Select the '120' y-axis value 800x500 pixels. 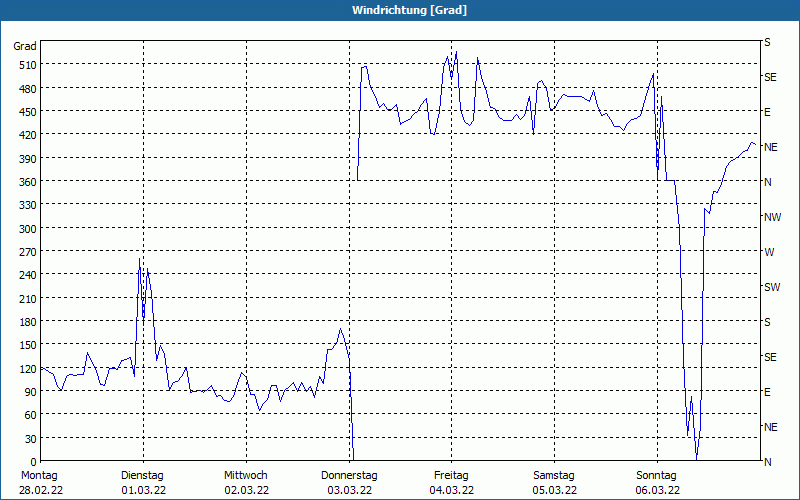[28, 369]
